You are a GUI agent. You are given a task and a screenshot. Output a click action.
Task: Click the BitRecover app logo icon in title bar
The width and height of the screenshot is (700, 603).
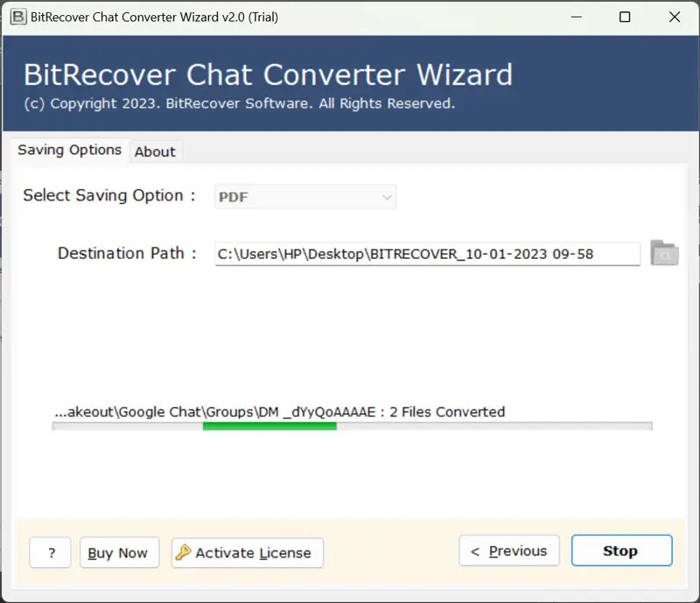18,17
